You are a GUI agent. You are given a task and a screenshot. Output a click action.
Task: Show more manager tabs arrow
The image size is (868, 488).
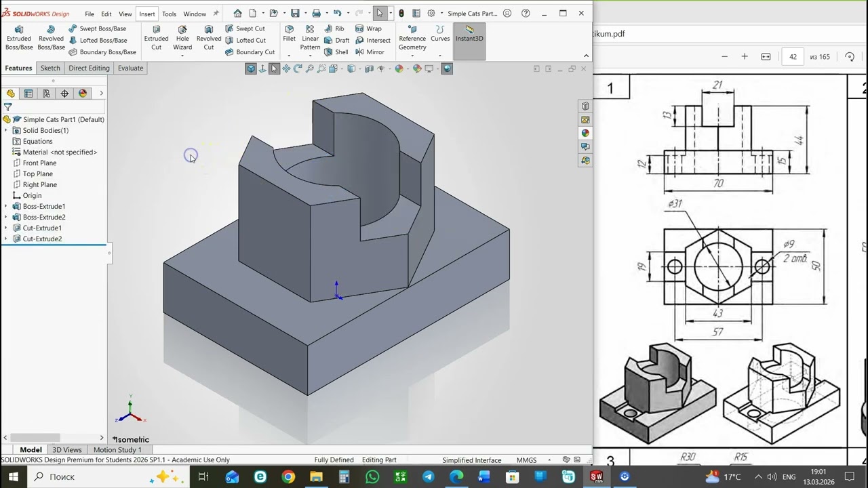101,94
